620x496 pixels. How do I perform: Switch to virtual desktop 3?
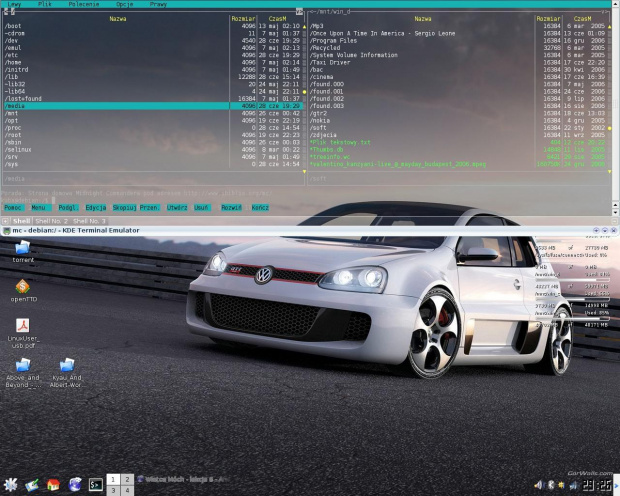113,490
